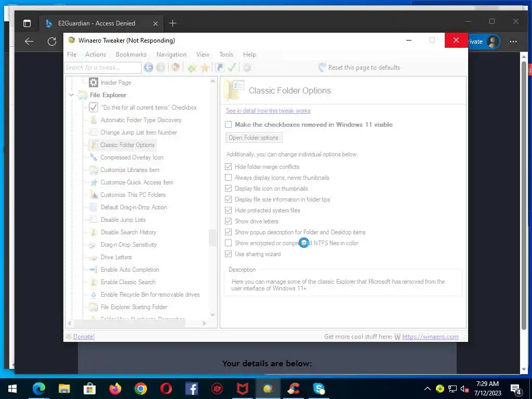532x399 pixels.
Task: Open Microsoft Store from the taskbar
Action: [x=89, y=389]
